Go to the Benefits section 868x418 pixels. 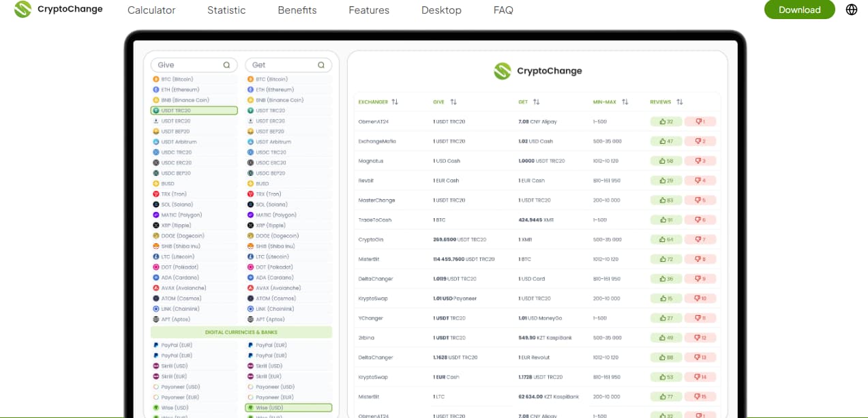(x=297, y=10)
